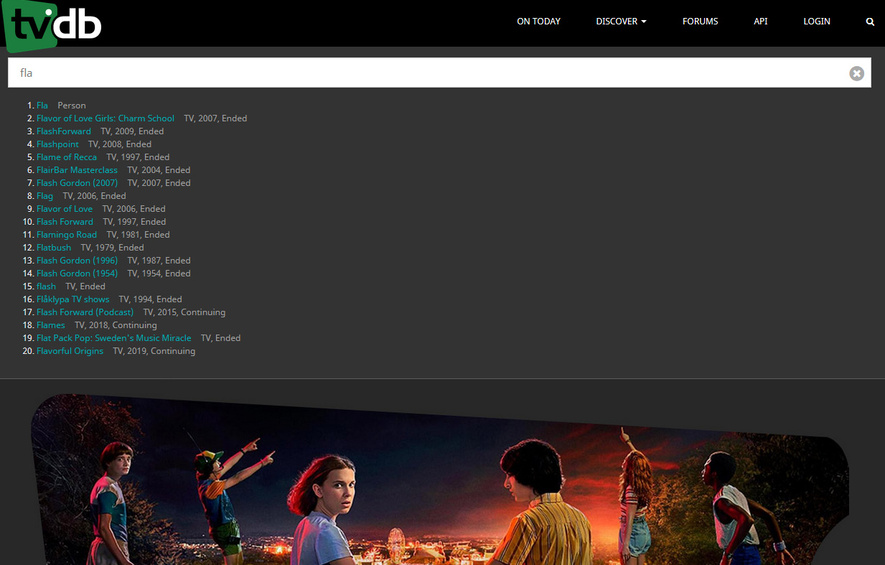Image resolution: width=885 pixels, height=565 pixels.
Task: Go to Forums
Action: point(700,21)
